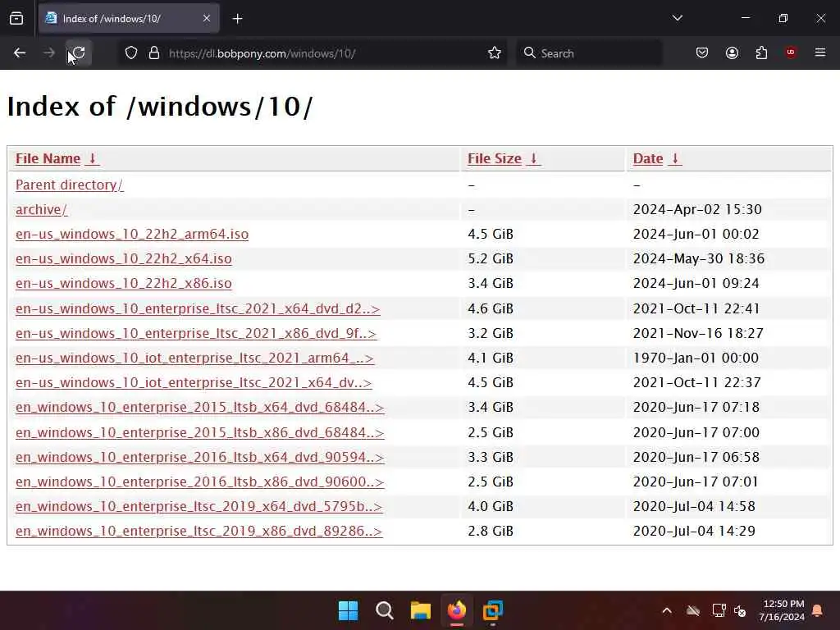The height and width of the screenshot is (630, 840).
Task: Open the VMware taskbar icon
Action: (492, 610)
